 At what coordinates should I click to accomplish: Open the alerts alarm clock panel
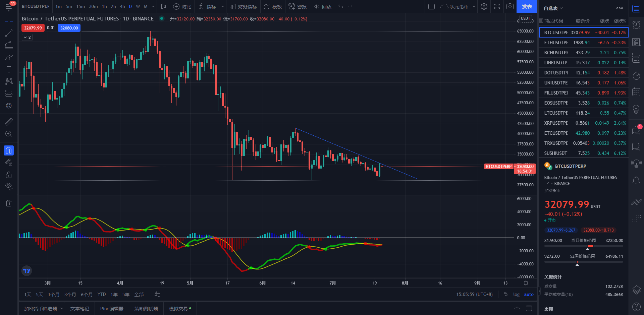(636, 24)
